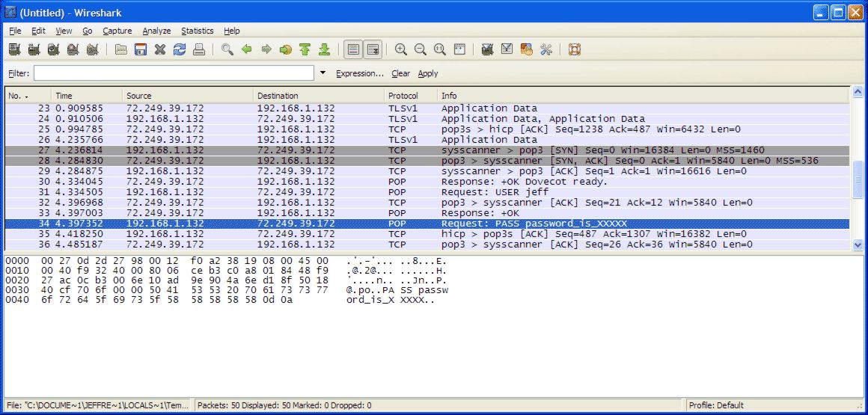
Task: Print packets with the printer icon
Action: click(x=199, y=50)
